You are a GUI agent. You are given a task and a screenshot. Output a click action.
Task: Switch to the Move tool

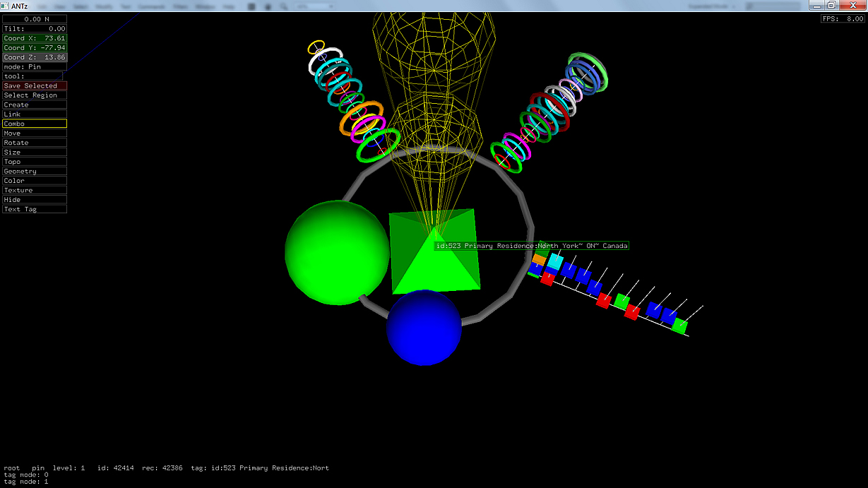[35, 133]
